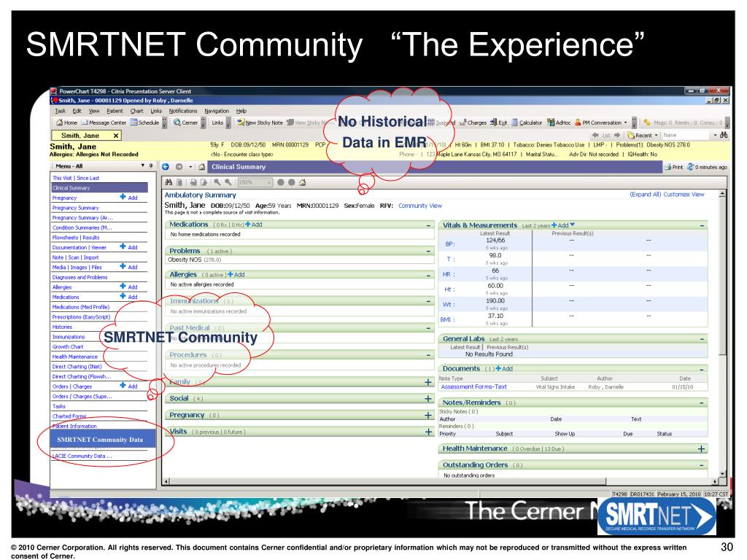Image resolution: width=747 pixels, height=560 pixels.
Task: Expand the Social section
Action: tap(427, 399)
